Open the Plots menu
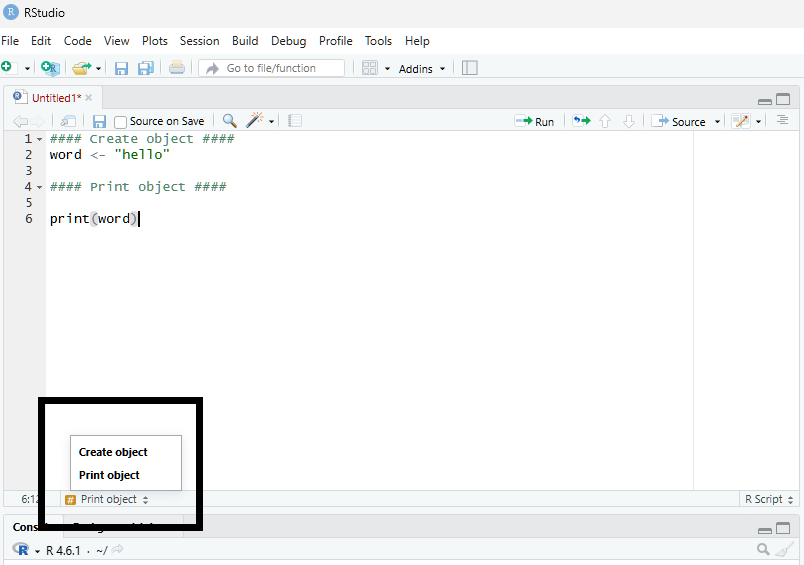Viewport: 804px width, 565px height. (155, 41)
